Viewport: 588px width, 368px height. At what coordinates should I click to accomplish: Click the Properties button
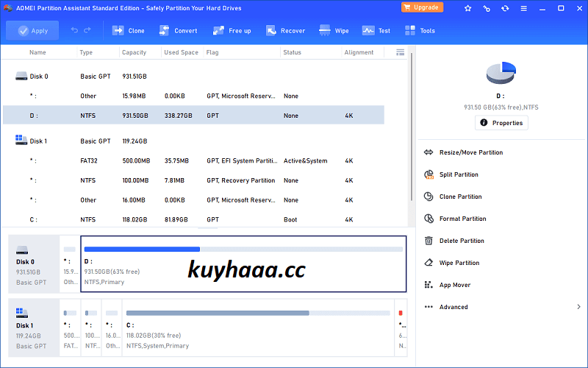(x=501, y=123)
